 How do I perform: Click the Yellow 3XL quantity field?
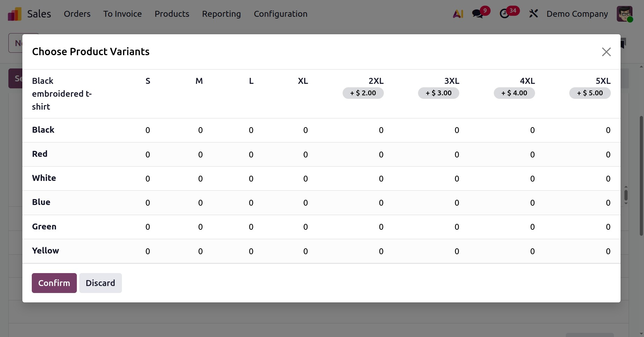(x=457, y=251)
